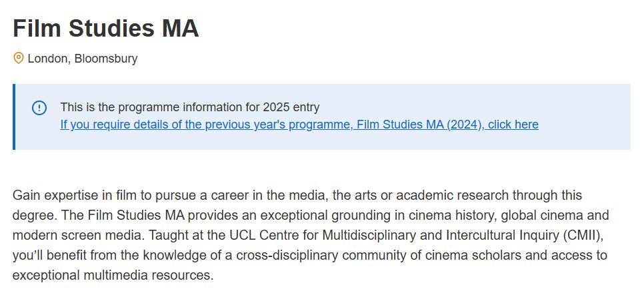The image size is (644, 295).
Task: Select the "London, Bloomsbury" location text
Action: tap(82, 59)
